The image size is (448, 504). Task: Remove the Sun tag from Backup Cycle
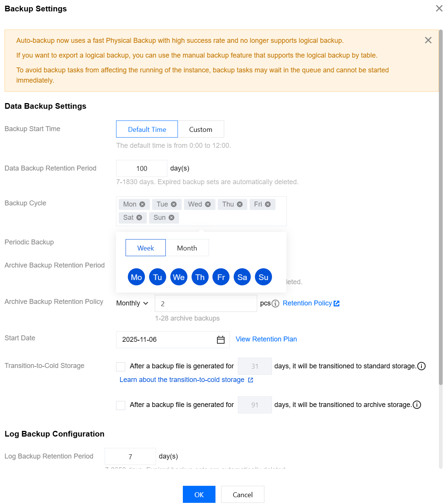pyautogui.click(x=171, y=218)
